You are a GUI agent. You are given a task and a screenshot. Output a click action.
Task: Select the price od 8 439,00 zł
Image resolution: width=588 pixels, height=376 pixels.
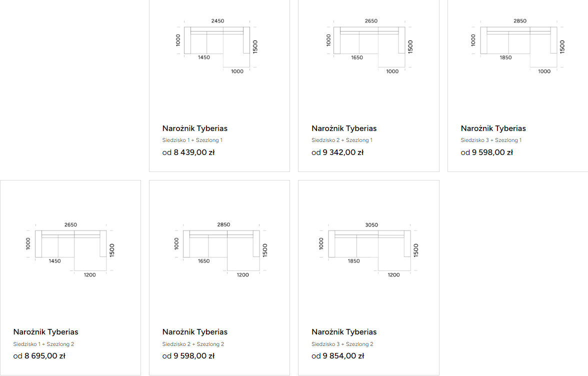click(188, 152)
